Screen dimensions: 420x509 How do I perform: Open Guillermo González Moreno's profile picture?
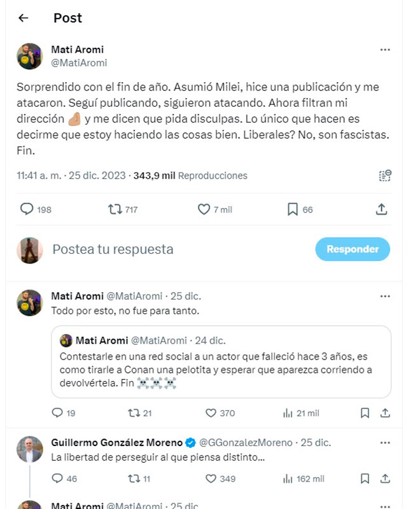[29, 449]
